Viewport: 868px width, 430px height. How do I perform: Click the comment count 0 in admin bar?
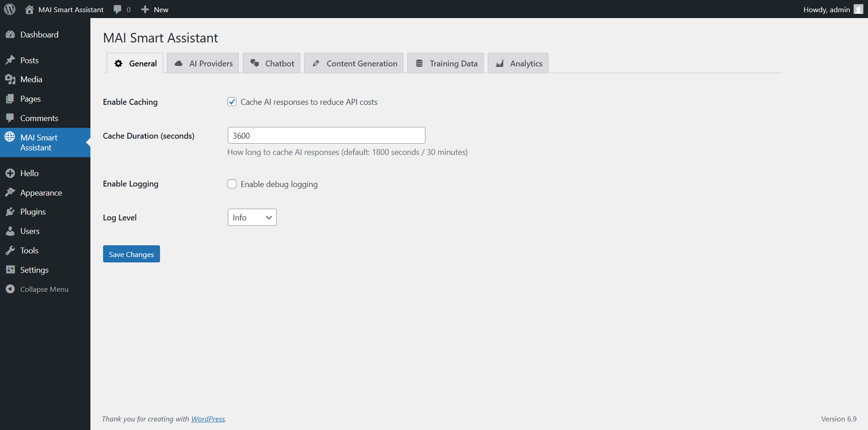[x=129, y=9]
